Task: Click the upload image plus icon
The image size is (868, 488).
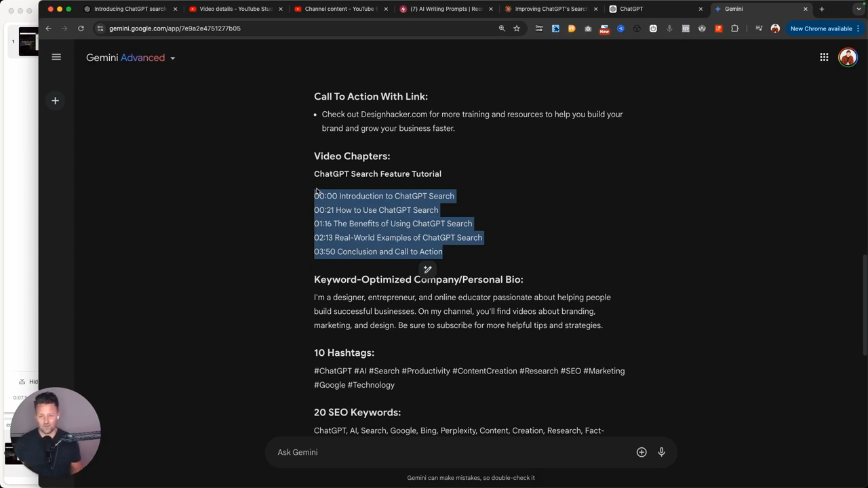Action: pos(641,452)
